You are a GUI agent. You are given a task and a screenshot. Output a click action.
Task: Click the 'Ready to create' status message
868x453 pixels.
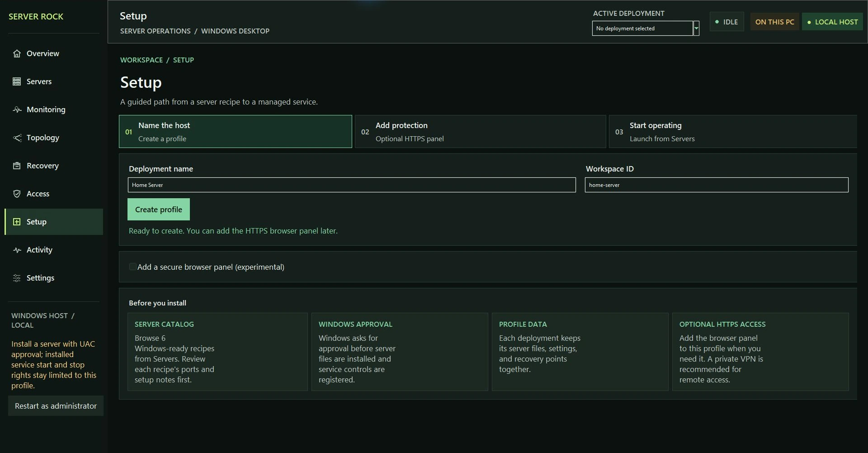click(x=233, y=231)
